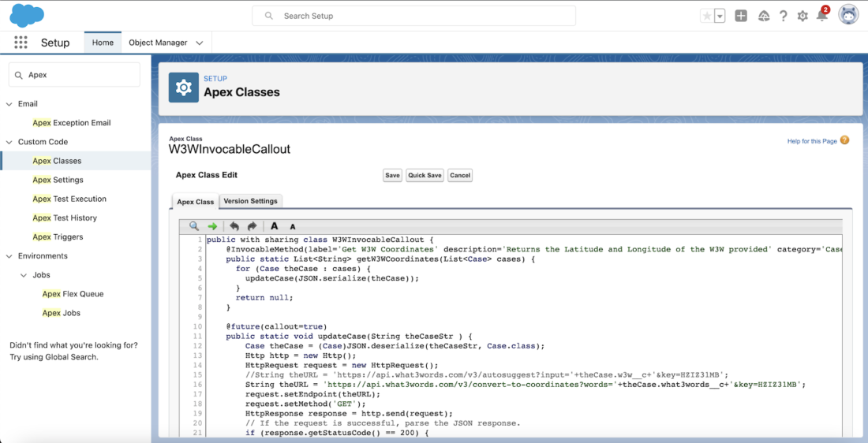Click the 'return null;' code line
The image size is (868, 443).
(x=264, y=297)
